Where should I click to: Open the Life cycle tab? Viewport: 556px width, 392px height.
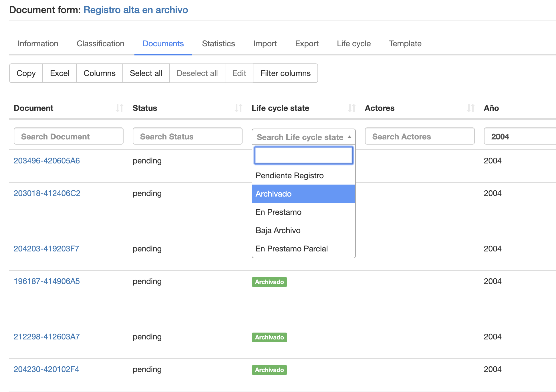(x=354, y=43)
